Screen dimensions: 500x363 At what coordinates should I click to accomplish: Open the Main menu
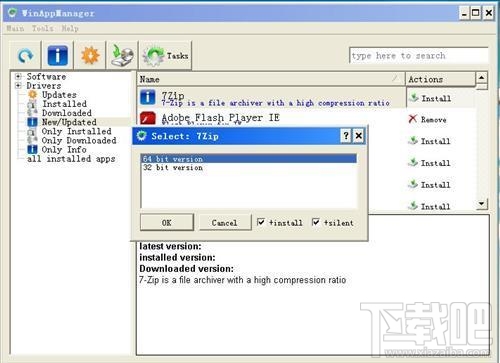click(x=15, y=29)
